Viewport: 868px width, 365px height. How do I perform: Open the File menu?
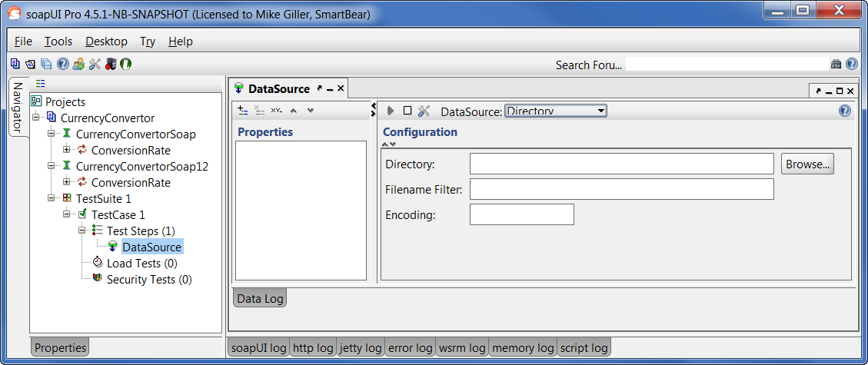pos(23,41)
